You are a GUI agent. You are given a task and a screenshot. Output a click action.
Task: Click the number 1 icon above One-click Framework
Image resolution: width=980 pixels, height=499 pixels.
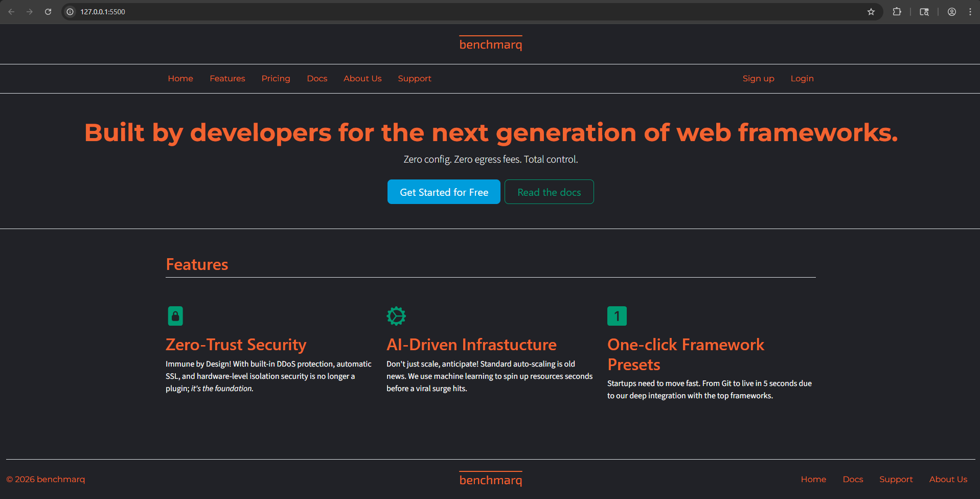click(617, 316)
